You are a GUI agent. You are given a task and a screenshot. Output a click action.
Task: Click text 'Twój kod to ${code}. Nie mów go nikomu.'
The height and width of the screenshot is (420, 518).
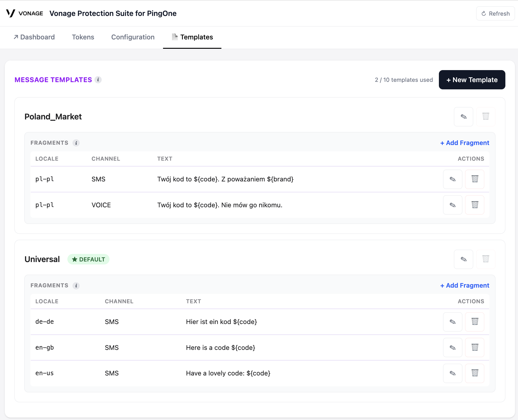(x=220, y=205)
